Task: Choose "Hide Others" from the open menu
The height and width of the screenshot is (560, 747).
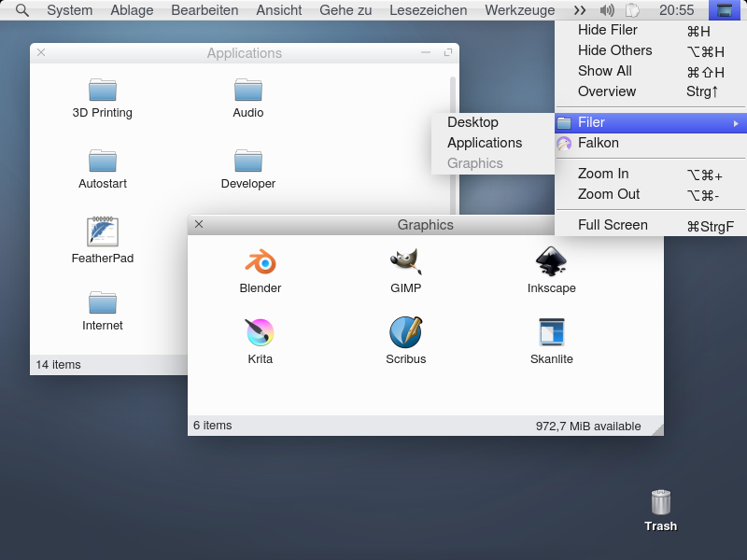Action: tap(615, 50)
